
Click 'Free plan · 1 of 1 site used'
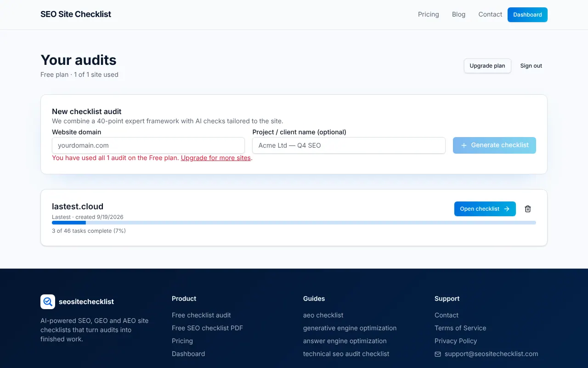(79, 75)
